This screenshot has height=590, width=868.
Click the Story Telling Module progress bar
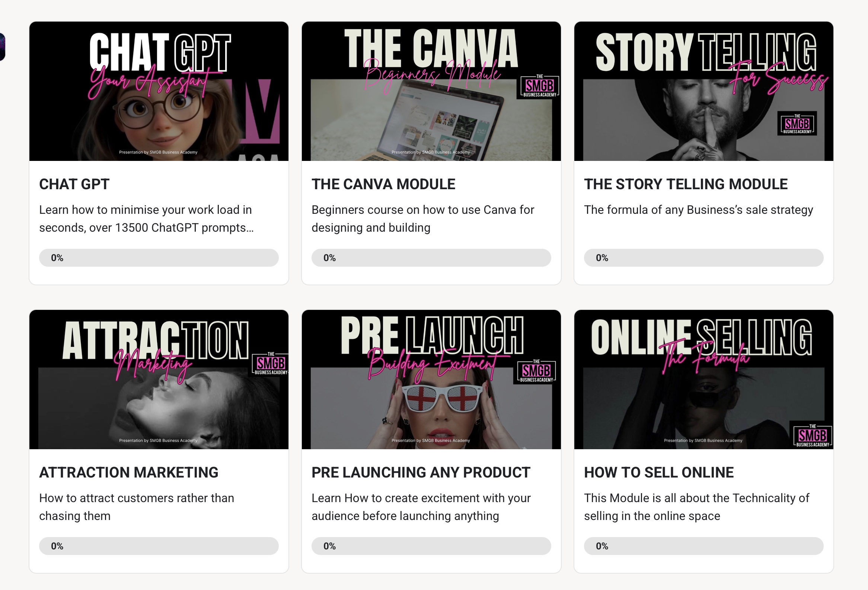coord(703,258)
